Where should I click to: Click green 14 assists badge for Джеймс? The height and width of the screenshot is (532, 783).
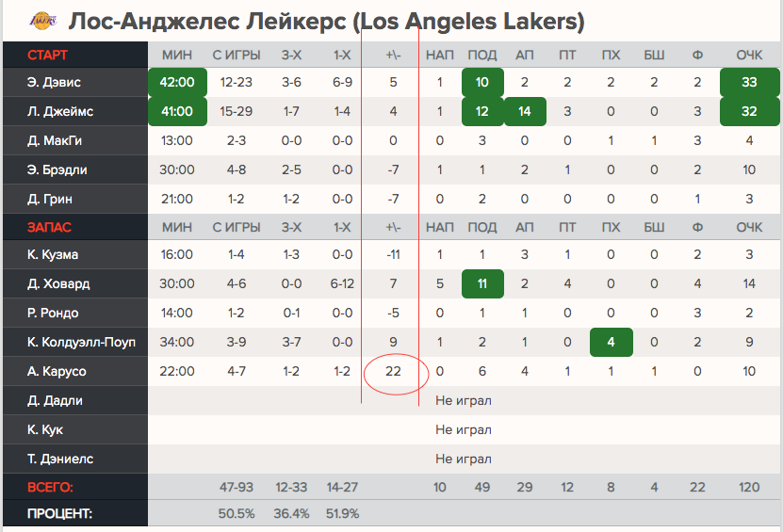(524, 112)
